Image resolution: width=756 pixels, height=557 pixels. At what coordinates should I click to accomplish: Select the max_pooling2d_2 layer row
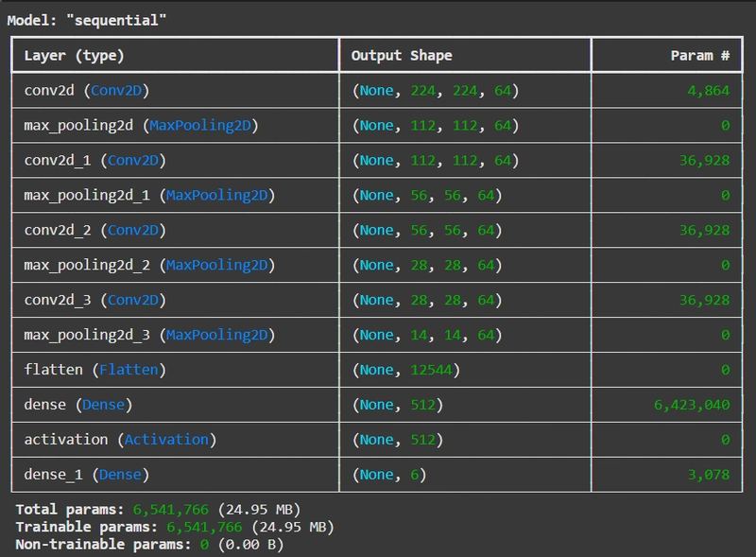376,265
